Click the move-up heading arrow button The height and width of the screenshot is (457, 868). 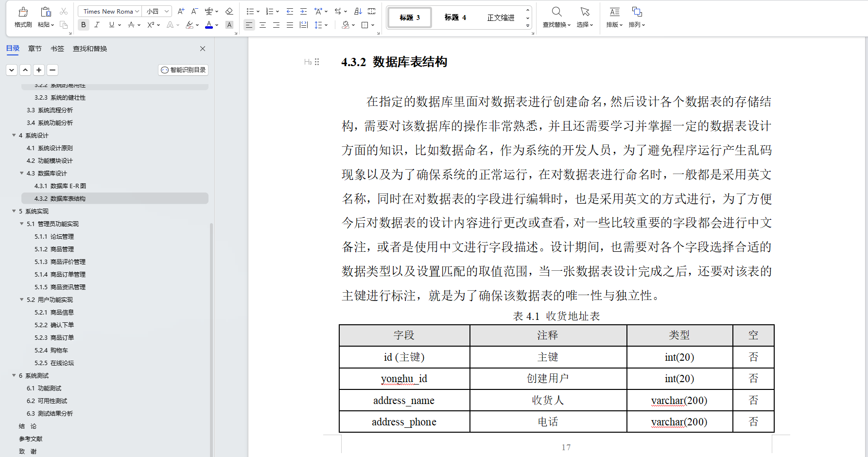(25, 70)
